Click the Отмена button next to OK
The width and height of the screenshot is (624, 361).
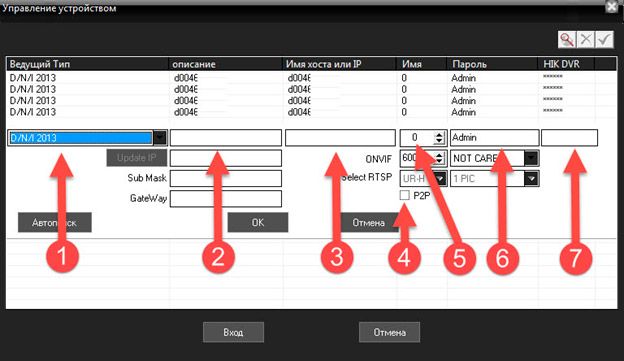tap(369, 222)
